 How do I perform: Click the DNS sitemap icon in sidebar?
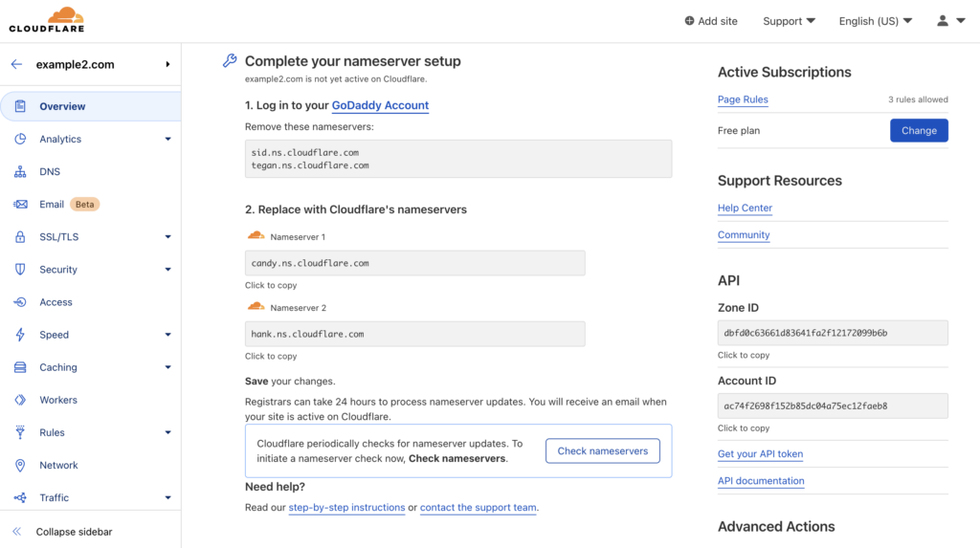coord(20,172)
